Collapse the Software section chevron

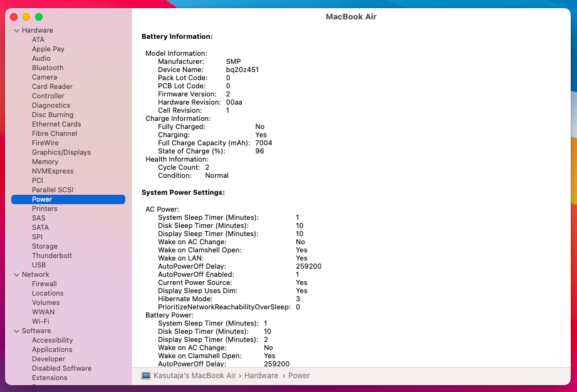(x=16, y=331)
